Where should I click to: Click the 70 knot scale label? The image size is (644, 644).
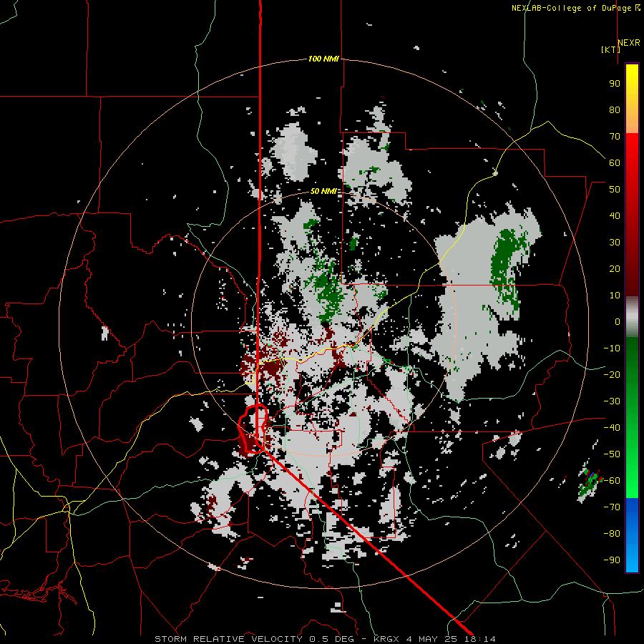[615, 137]
